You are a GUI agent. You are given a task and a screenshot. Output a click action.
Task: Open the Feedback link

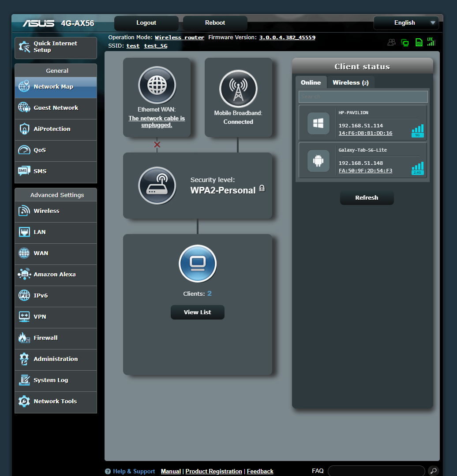click(260, 472)
